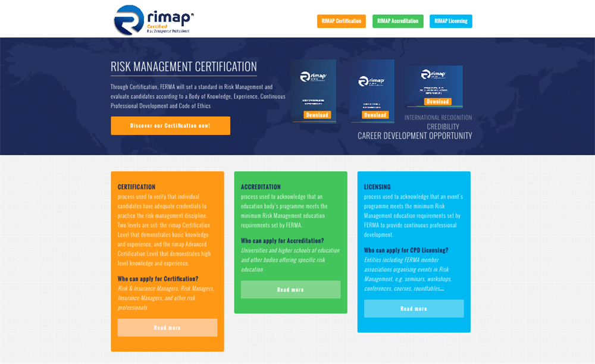This screenshot has width=595, height=364.
Task: Download the middle rimap brochure
Action: [375, 115]
